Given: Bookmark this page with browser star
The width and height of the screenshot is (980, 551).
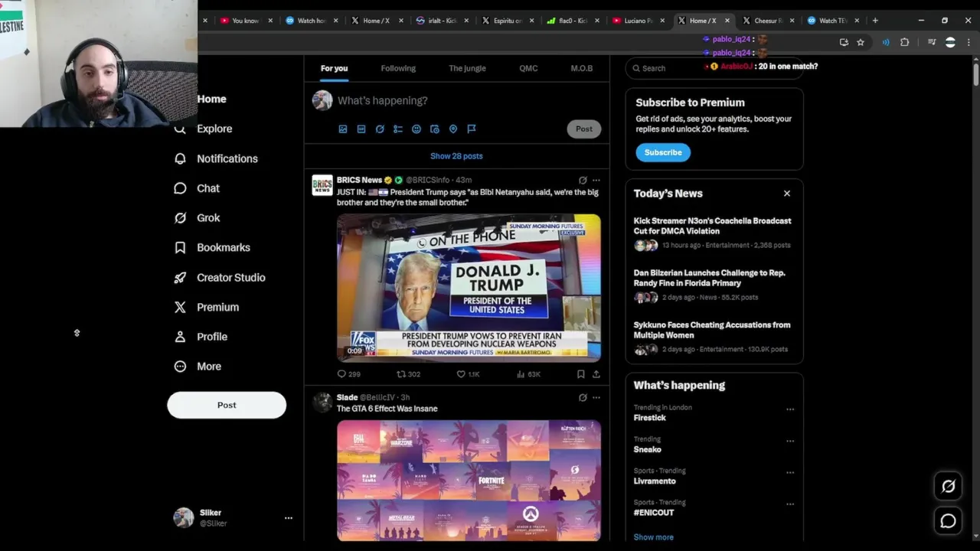Looking at the screenshot, I should click(x=861, y=43).
